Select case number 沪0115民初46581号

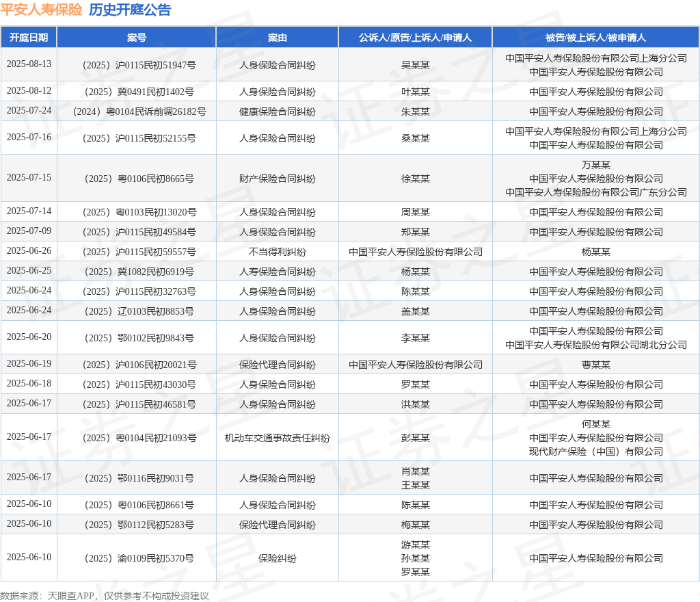coord(139,404)
